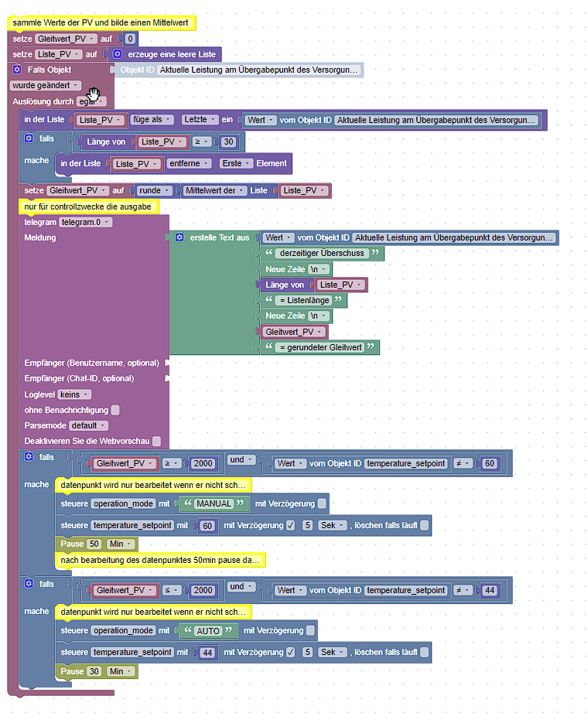Open variable dropdown in 'setze Liste_PV auf'
The width and height of the screenshot is (588, 713).
(x=59, y=54)
